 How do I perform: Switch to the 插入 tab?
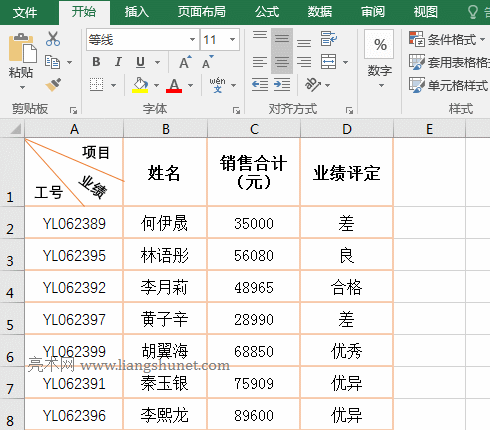pyautogui.click(x=137, y=12)
